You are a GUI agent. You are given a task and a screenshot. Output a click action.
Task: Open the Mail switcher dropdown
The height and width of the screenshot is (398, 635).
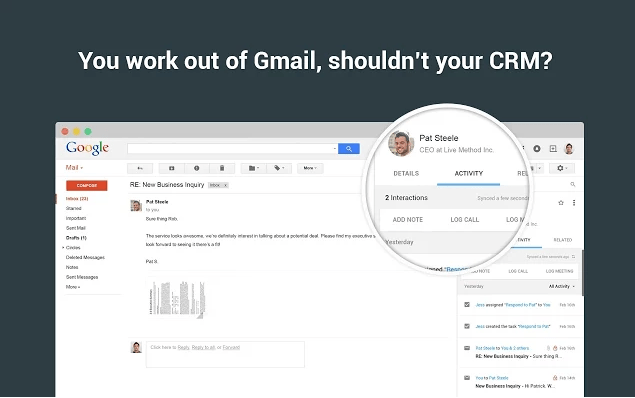click(74, 168)
